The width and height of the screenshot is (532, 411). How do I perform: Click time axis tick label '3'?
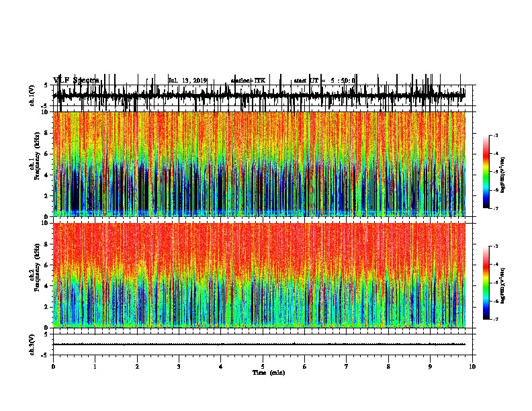pos(179,367)
